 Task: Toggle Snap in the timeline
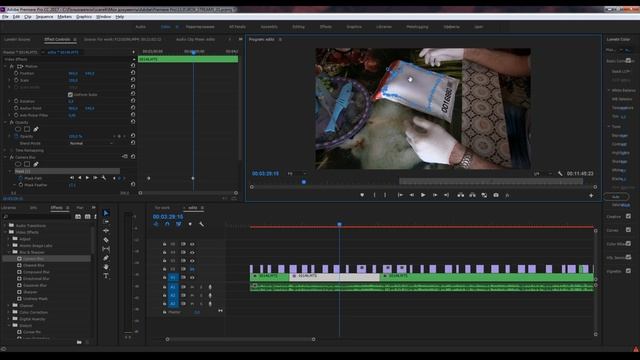(167, 224)
